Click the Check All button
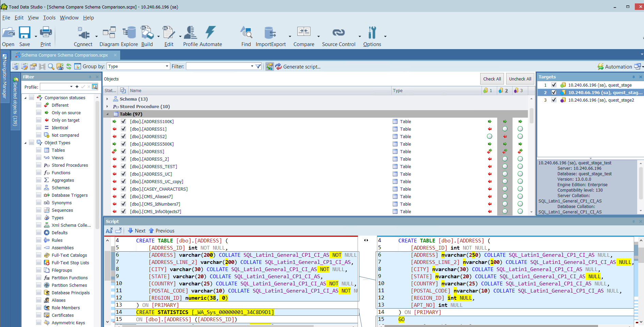644x327 pixels. [492, 78]
